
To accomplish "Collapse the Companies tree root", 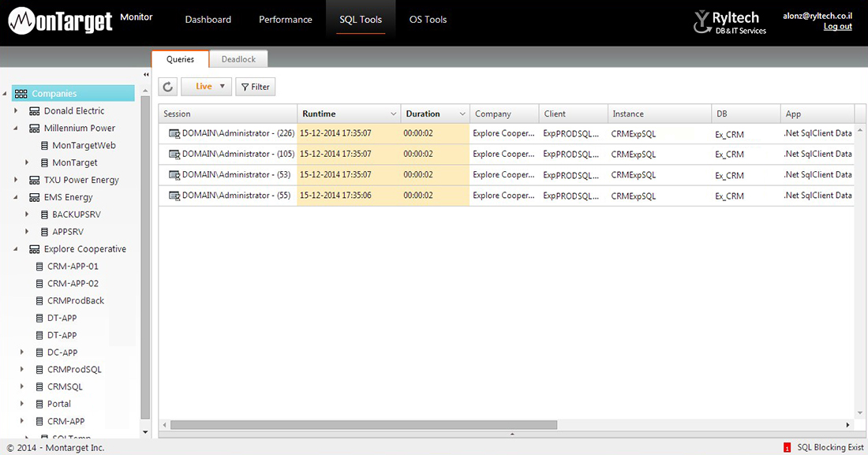I will pos(5,94).
